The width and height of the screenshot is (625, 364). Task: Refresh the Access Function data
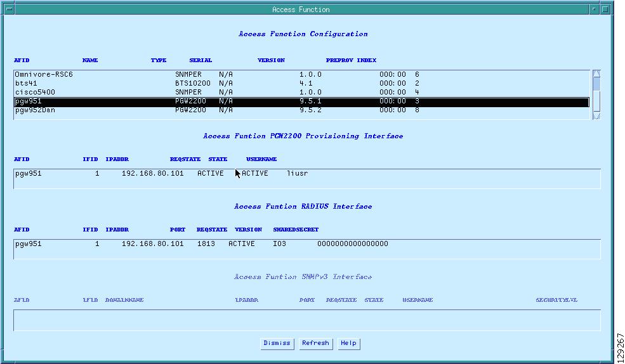pyautogui.click(x=315, y=343)
